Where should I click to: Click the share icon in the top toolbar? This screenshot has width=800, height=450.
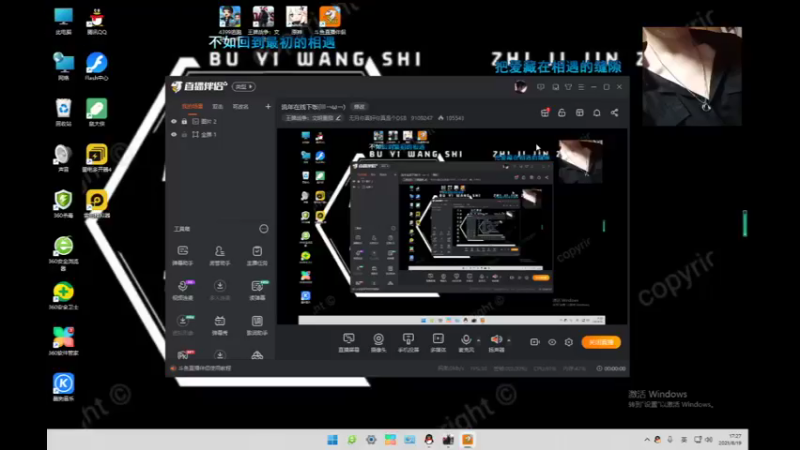[x=614, y=112]
